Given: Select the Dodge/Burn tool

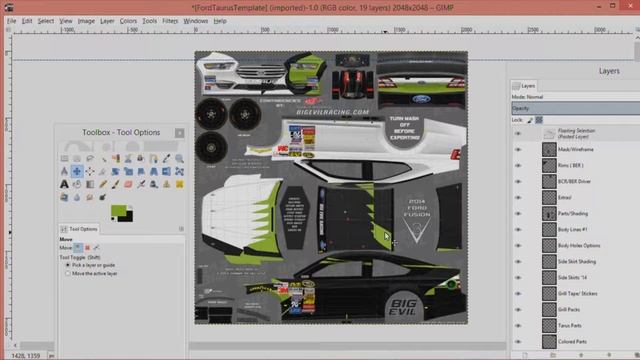Looking at the screenshot, I should pos(103,198).
